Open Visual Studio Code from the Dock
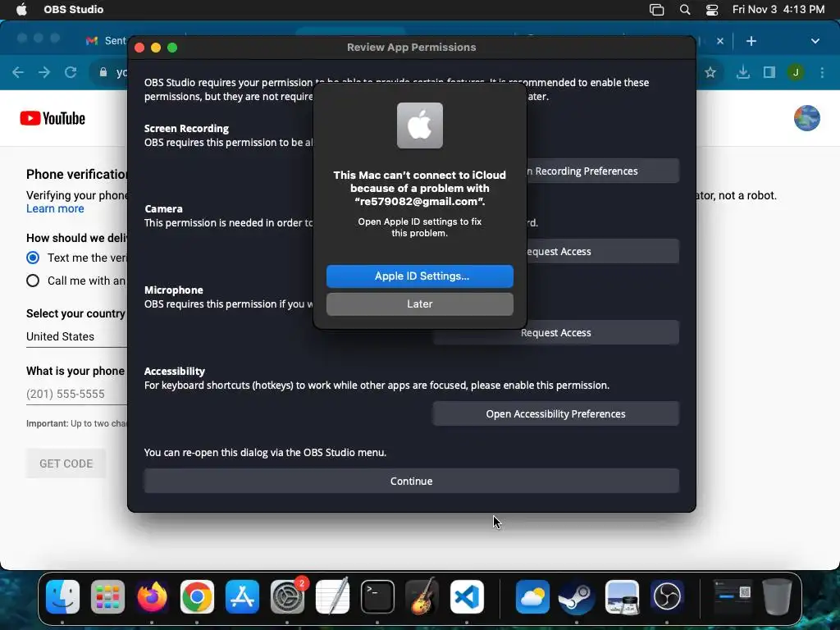The image size is (840, 630). coord(467,597)
